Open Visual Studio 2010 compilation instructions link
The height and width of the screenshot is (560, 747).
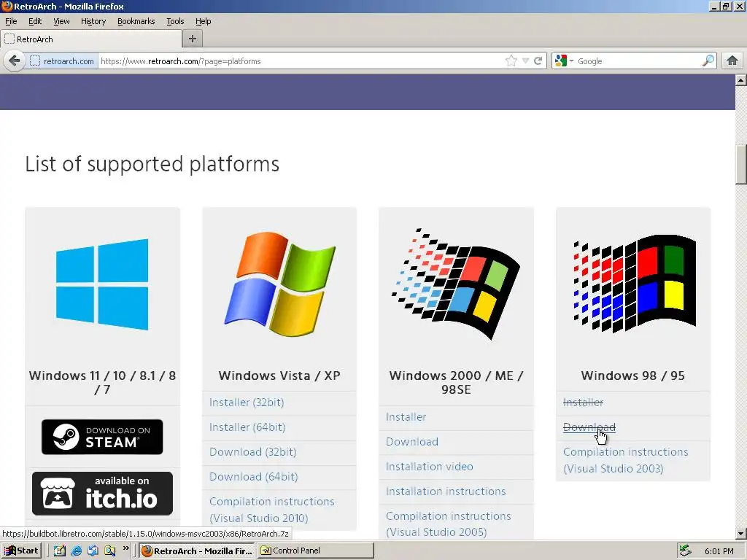click(x=272, y=510)
